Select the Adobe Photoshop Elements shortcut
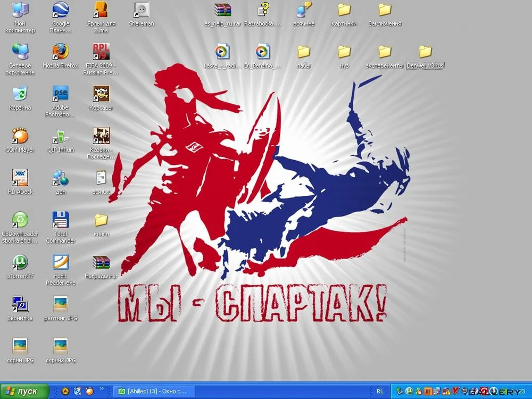The height and width of the screenshot is (399, 532). pyautogui.click(x=61, y=94)
